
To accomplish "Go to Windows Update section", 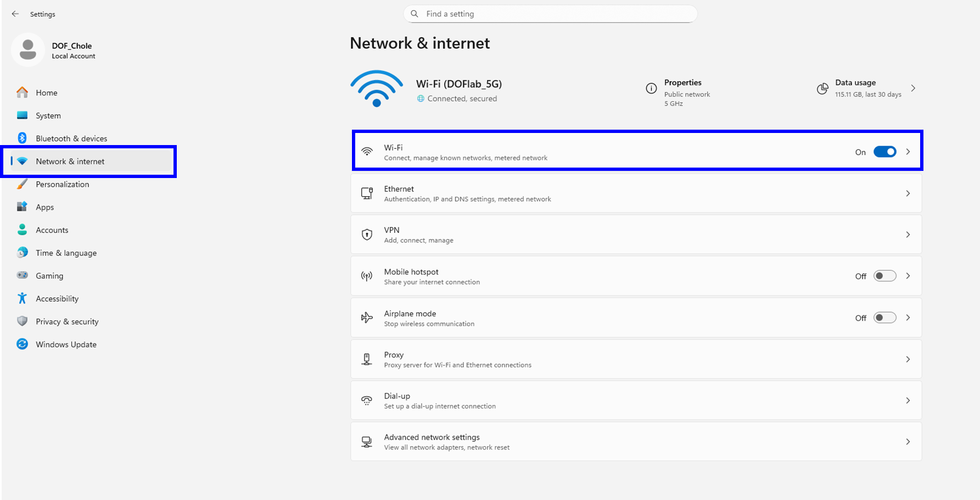I will pos(66,345).
